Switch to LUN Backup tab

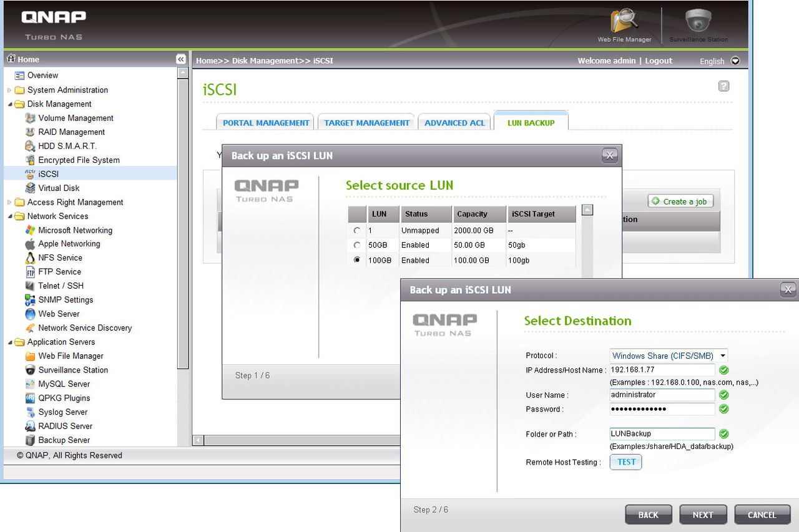[x=531, y=122]
